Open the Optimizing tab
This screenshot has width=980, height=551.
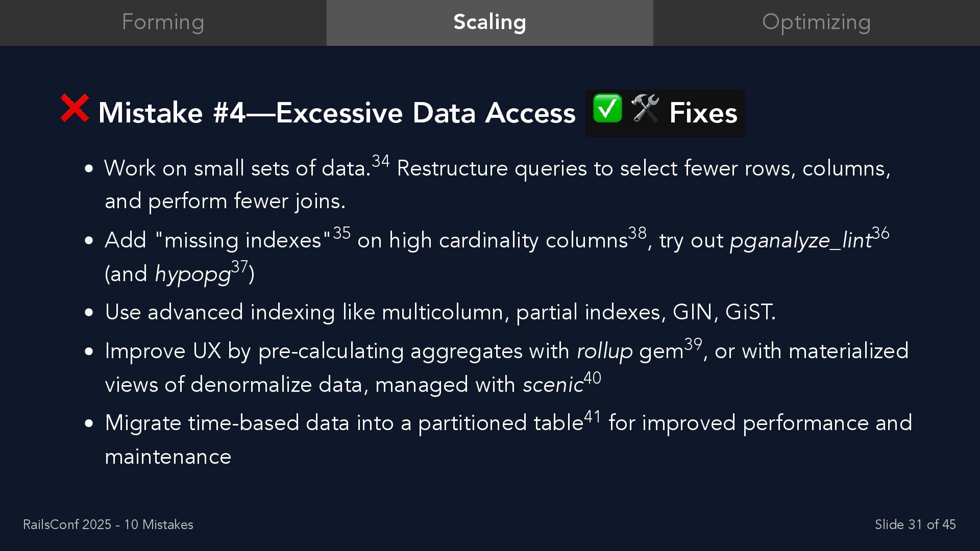click(x=817, y=22)
